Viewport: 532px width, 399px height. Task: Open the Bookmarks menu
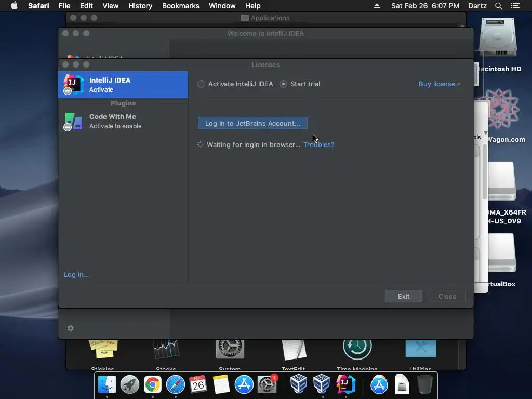pos(180,6)
